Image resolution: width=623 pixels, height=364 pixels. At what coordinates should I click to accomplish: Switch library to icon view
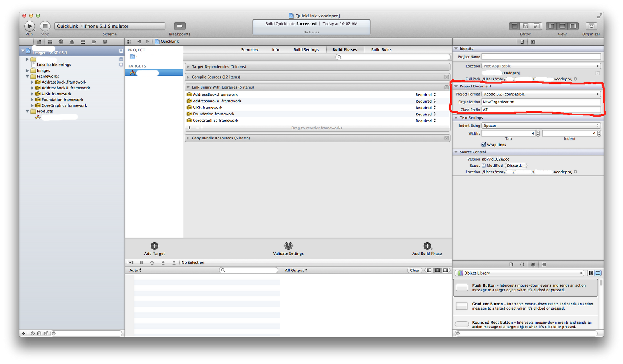click(x=591, y=273)
